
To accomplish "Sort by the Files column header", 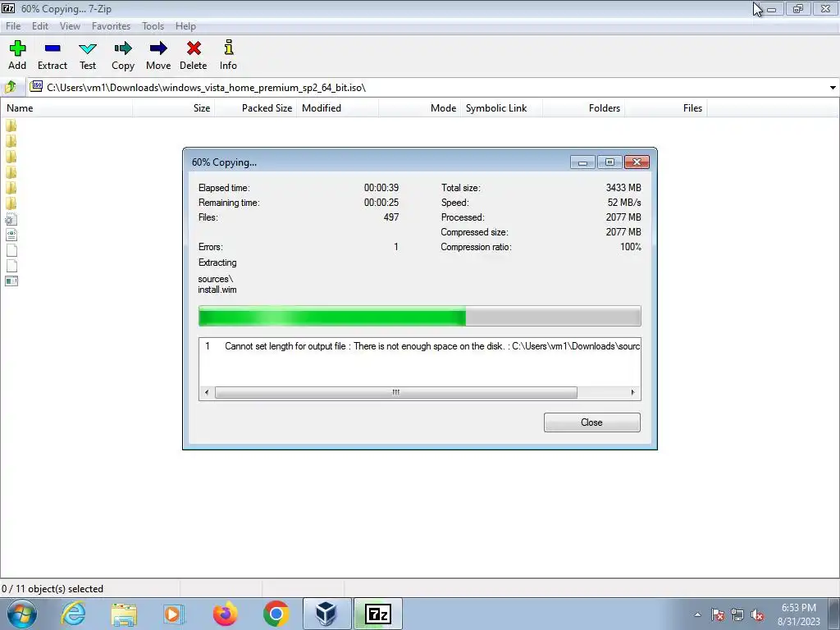I will pos(665,108).
